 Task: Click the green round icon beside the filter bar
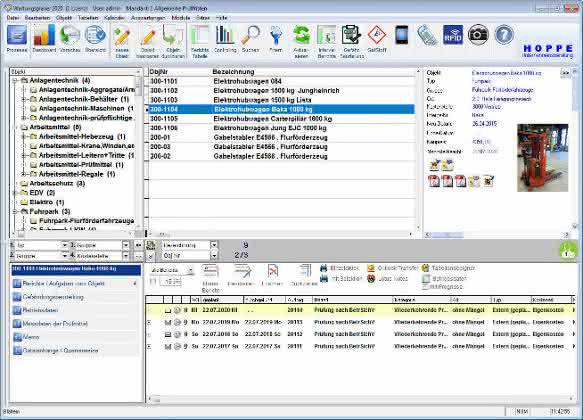[567, 250]
